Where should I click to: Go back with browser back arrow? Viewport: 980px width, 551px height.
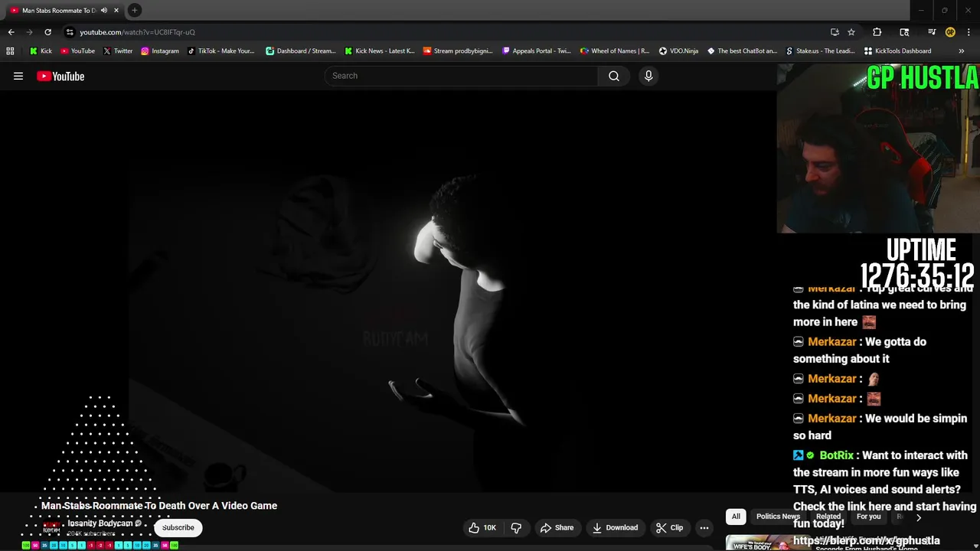tap(11, 32)
